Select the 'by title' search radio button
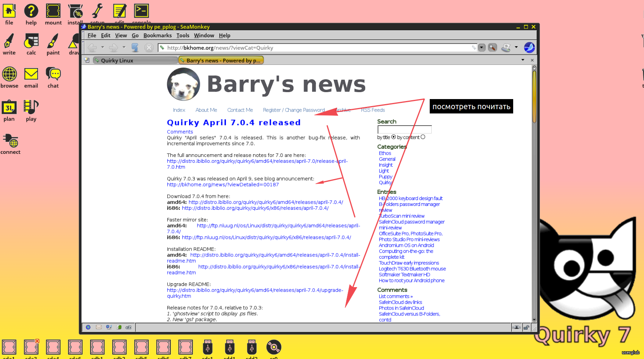Viewport: 644px width, 359px height. [394, 137]
